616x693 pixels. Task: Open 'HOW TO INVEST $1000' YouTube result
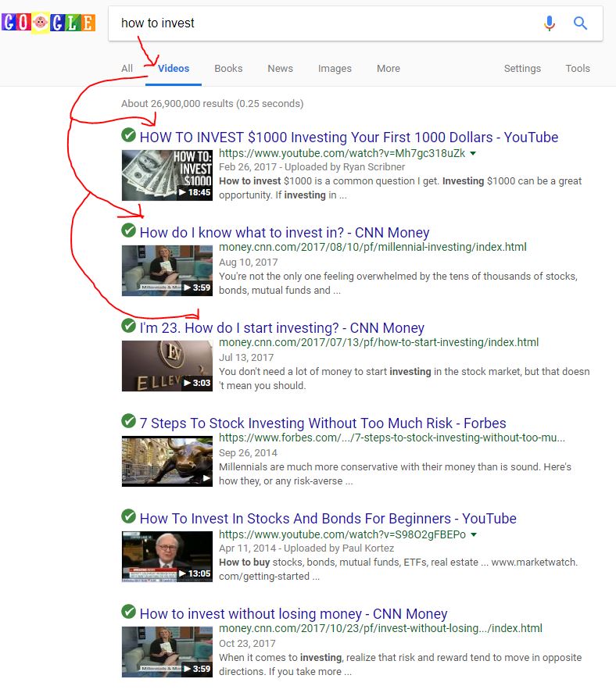(349, 137)
